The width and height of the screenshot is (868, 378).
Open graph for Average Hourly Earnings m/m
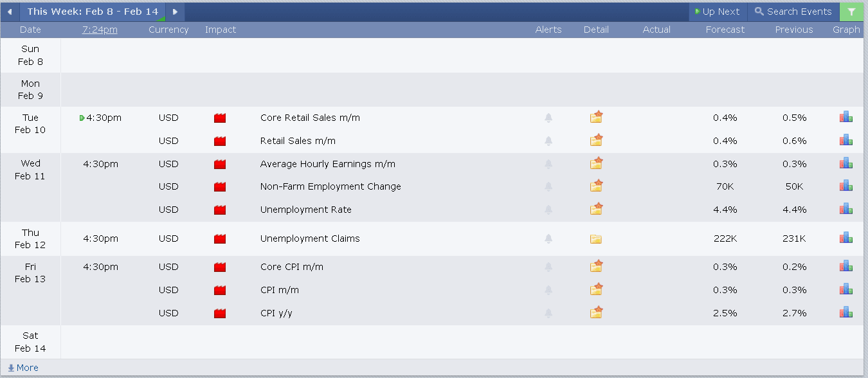pyautogui.click(x=845, y=164)
